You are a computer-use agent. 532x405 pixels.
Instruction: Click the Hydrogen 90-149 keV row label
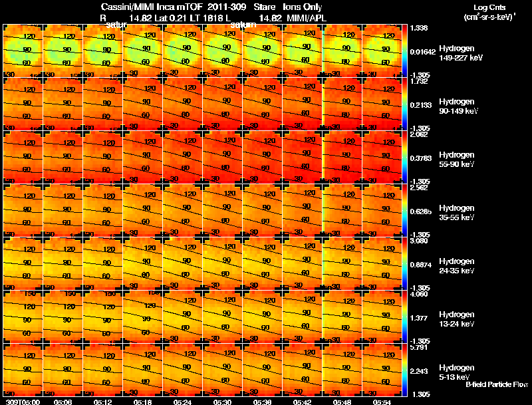coord(458,106)
